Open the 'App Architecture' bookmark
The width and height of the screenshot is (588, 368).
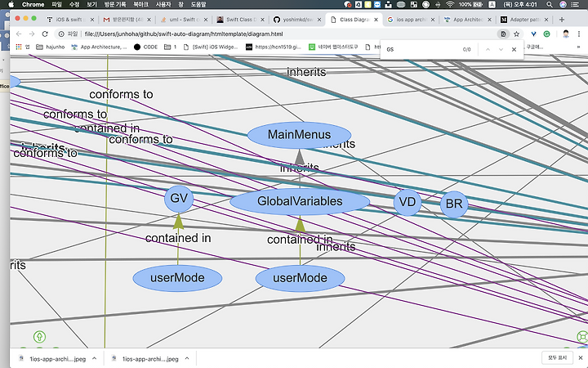100,47
